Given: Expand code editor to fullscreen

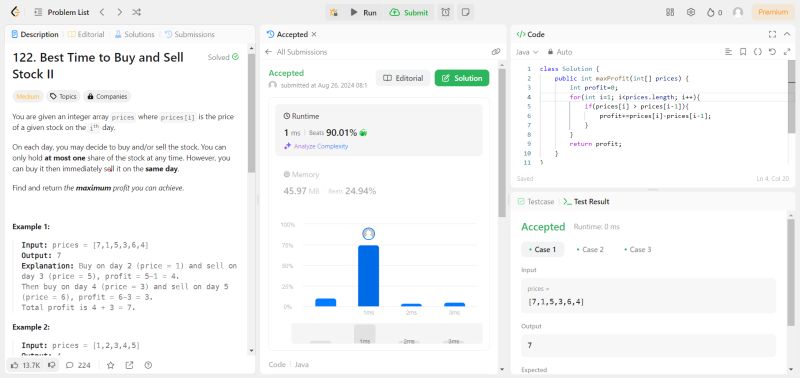Looking at the screenshot, I should [x=772, y=34].
